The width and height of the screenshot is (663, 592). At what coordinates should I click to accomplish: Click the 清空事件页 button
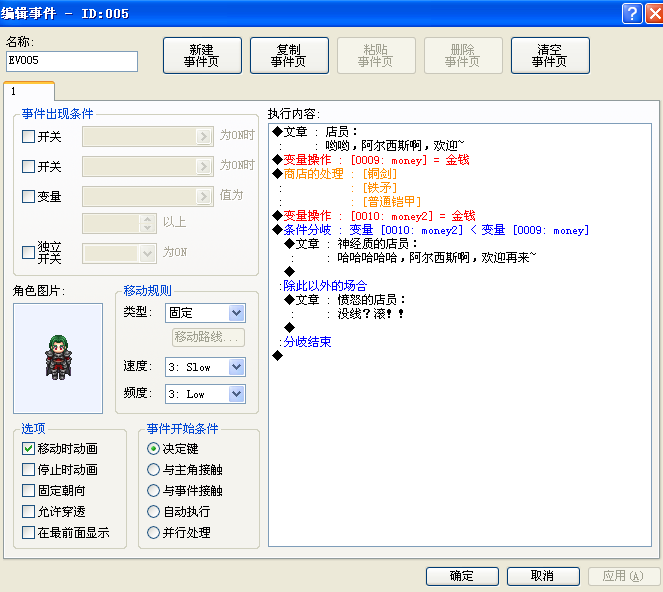[550, 55]
